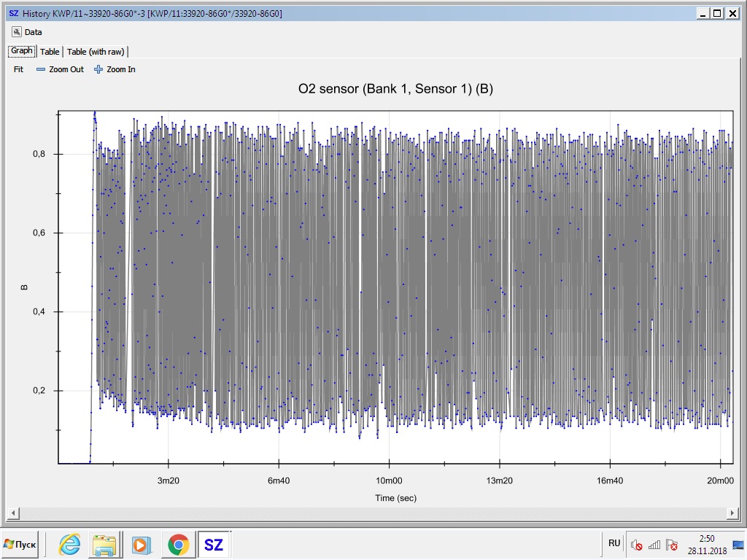Click the Zoom Out minus icon
Image resolution: width=747 pixels, height=560 pixels.
click(41, 70)
